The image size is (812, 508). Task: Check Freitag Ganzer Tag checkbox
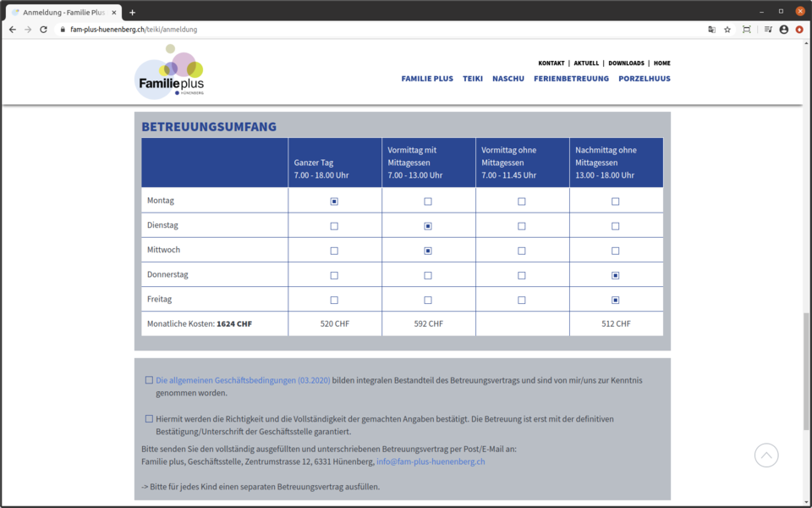[x=334, y=300]
